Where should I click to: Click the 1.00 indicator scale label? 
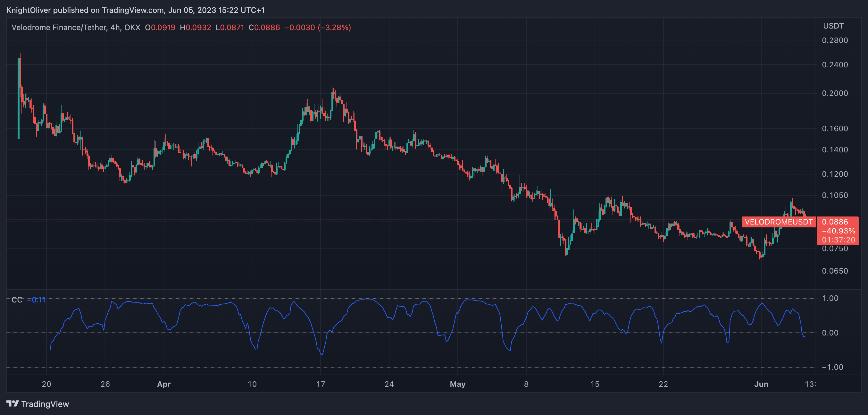(x=830, y=298)
